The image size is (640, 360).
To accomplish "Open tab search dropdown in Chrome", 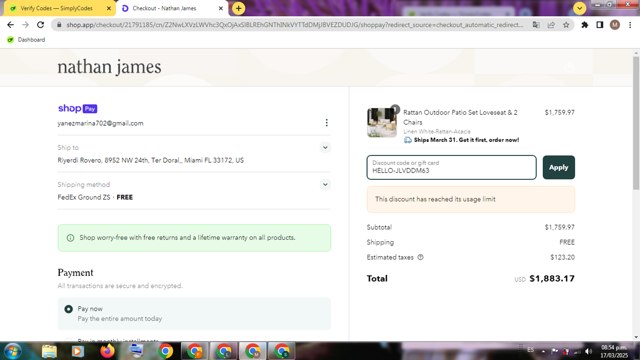I will tap(579, 8).
